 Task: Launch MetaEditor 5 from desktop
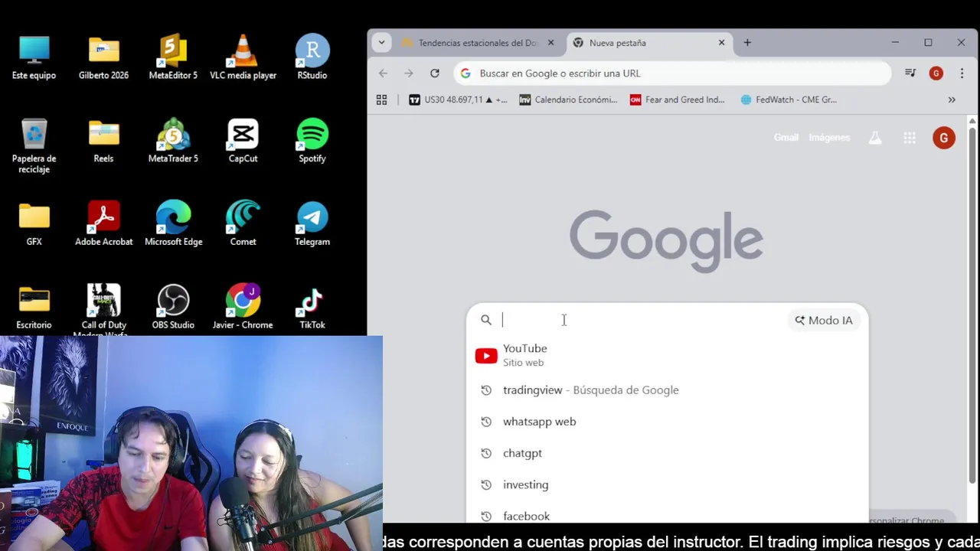pyautogui.click(x=173, y=57)
